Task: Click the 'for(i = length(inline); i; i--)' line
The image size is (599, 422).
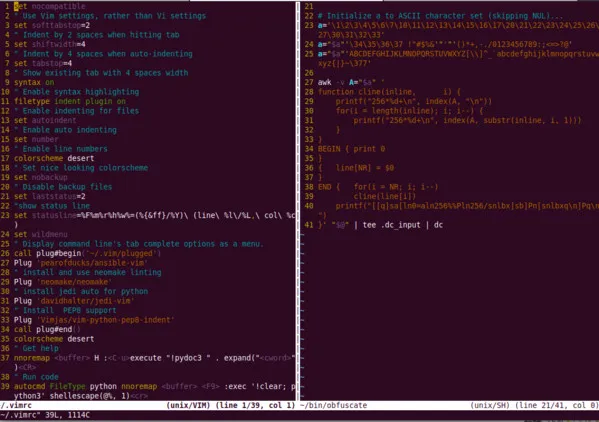Action: tap(410, 111)
